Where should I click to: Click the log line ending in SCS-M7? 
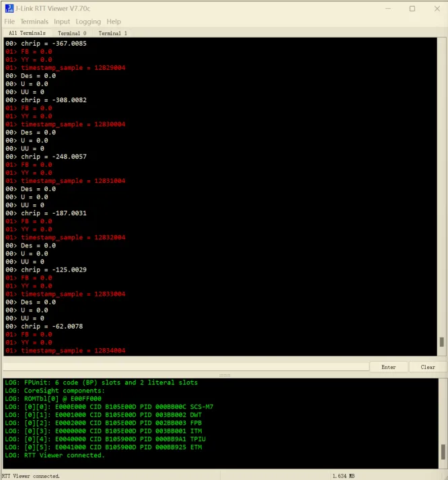point(109,407)
